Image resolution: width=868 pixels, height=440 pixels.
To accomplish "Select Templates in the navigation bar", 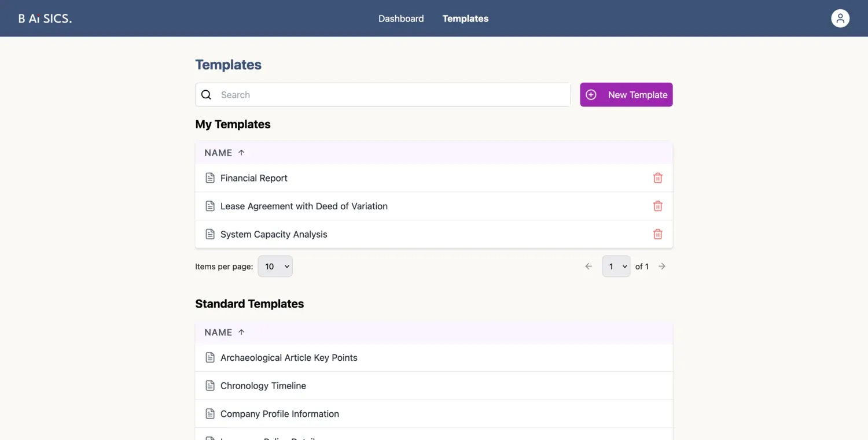I will pyautogui.click(x=465, y=18).
